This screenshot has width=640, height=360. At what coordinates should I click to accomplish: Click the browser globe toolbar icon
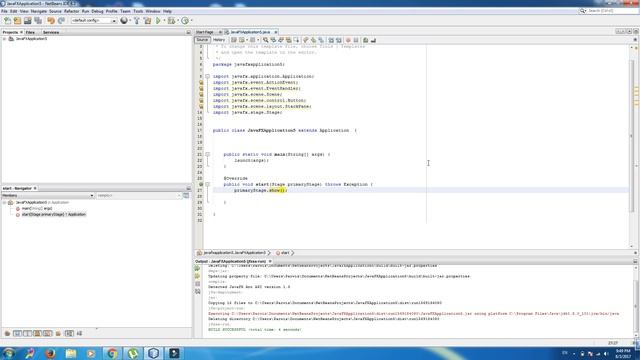click(124, 20)
